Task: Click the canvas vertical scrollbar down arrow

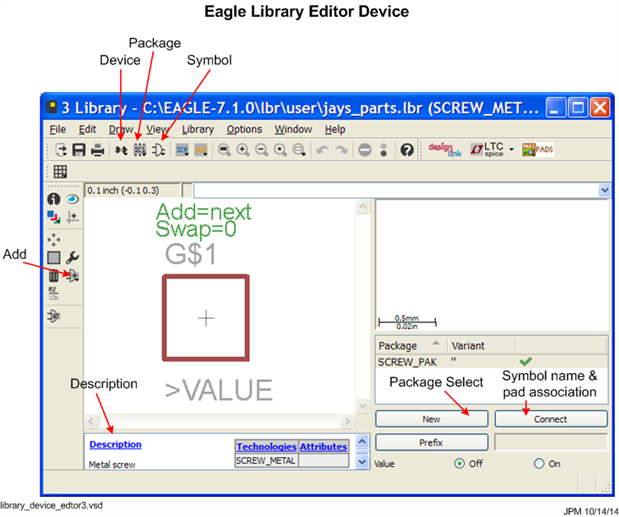Action: [363, 406]
